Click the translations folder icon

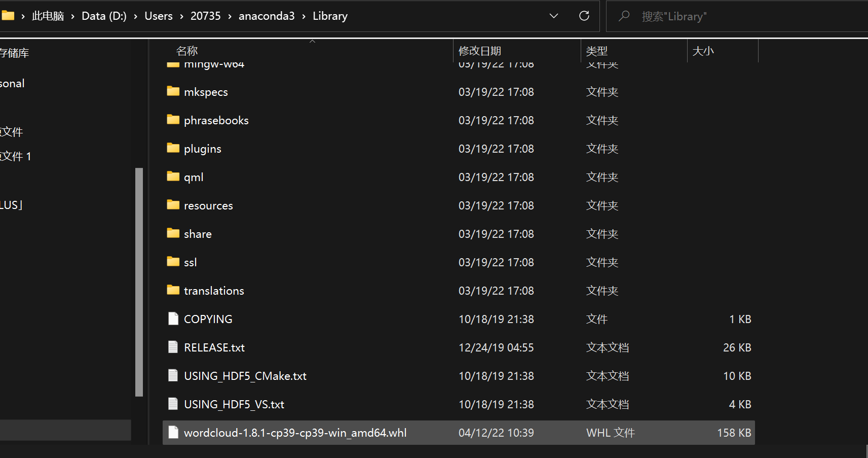coord(173,290)
